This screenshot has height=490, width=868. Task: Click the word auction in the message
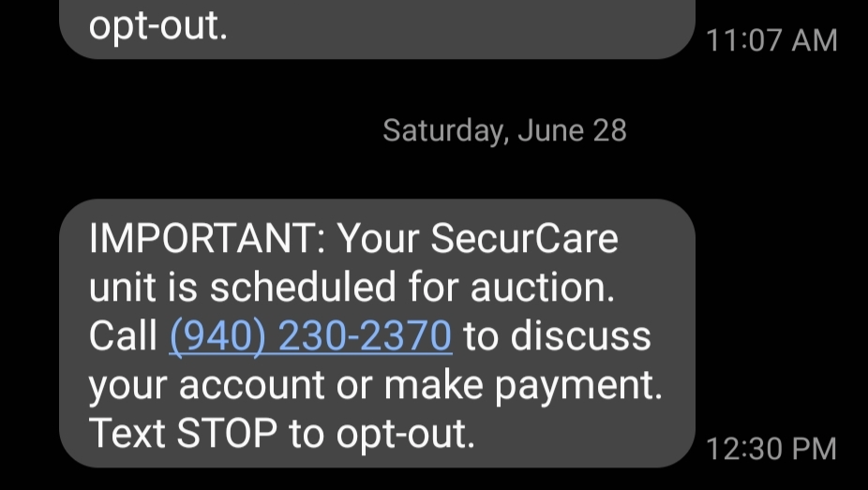point(543,289)
